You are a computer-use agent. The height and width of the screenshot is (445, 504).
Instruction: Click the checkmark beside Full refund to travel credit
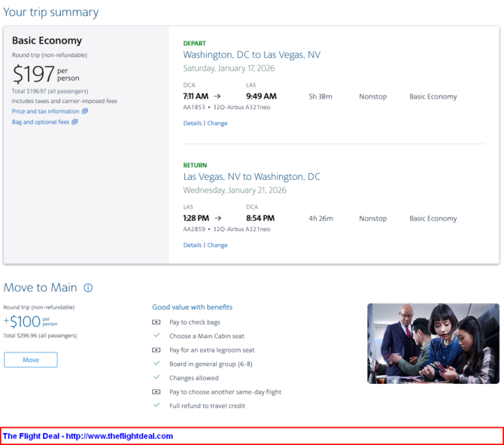pos(156,406)
